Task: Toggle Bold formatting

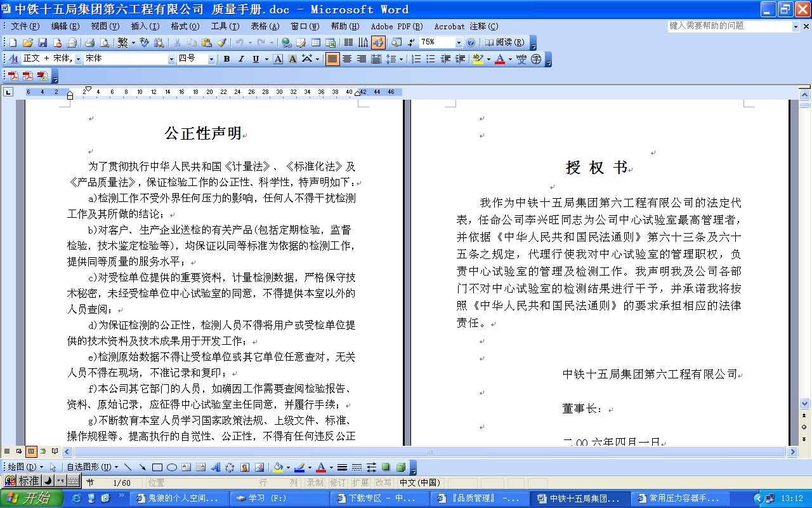Action: pos(226,59)
